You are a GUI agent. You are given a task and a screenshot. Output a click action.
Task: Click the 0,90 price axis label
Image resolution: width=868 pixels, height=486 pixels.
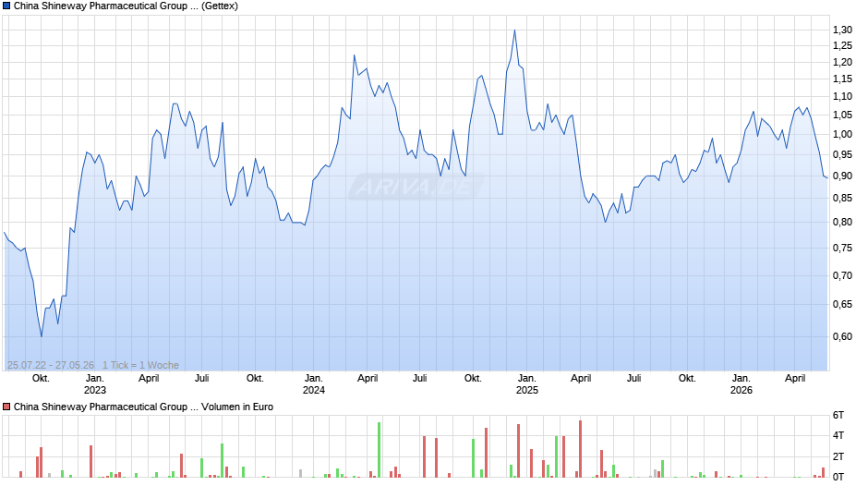(842, 176)
